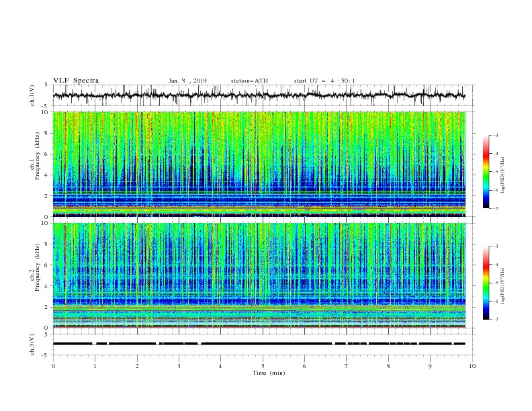Viewport: 532px width, 411px height.
Task: Click the lower colour bar log(PSD) label
Action: [503, 286]
